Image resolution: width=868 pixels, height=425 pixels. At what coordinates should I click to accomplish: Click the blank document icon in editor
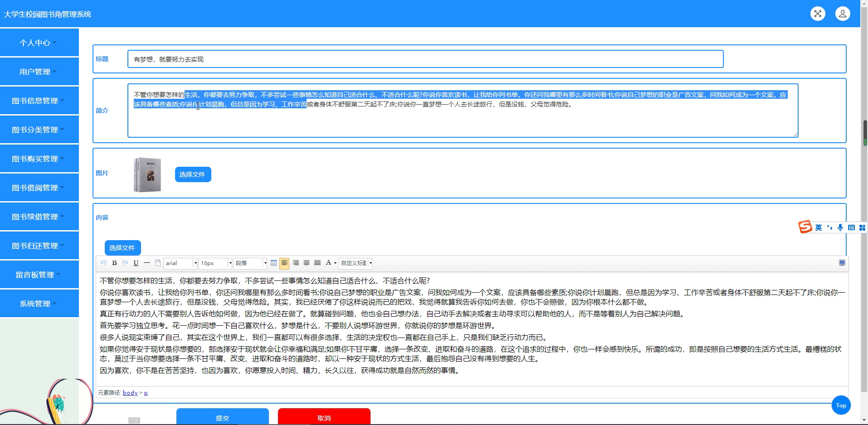(158, 263)
